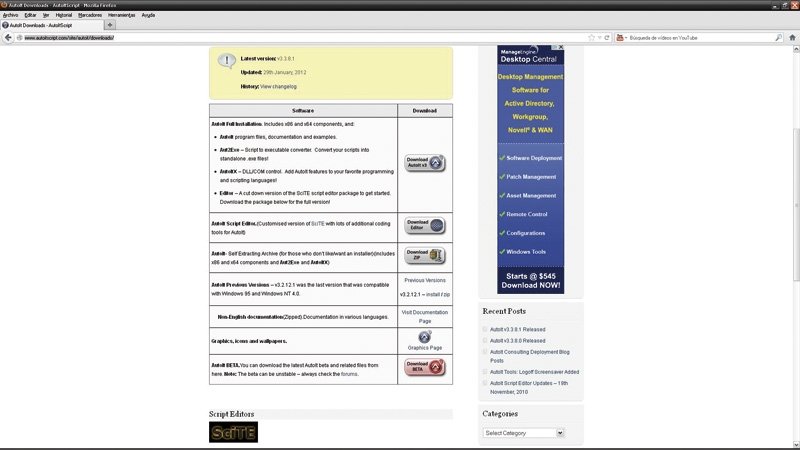Click the magnifier icon in the search box
Image resolution: width=800 pixels, height=450 pixels.
pyautogui.click(x=779, y=38)
